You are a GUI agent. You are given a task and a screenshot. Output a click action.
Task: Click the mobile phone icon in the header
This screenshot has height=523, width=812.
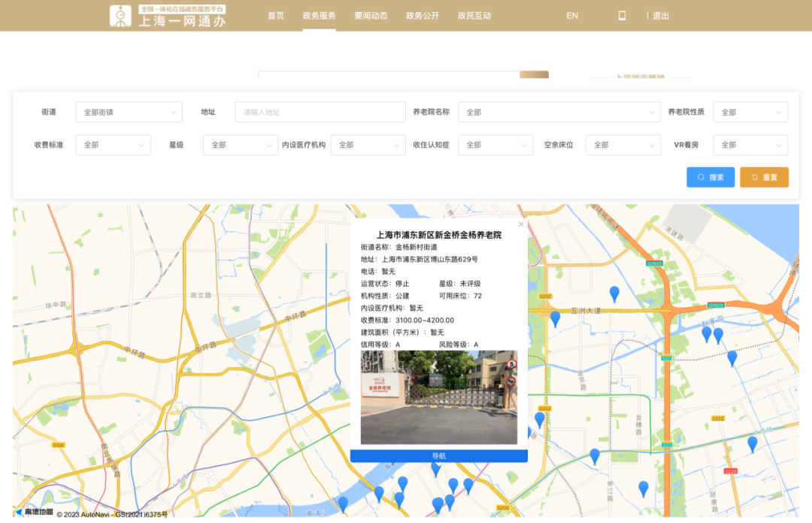(x=622, y=15)
